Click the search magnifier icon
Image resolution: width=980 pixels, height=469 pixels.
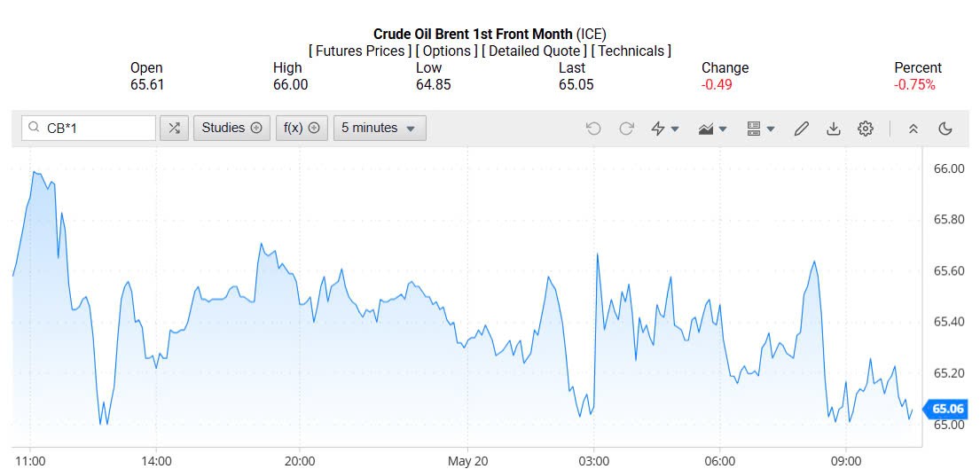click(34, 128)
